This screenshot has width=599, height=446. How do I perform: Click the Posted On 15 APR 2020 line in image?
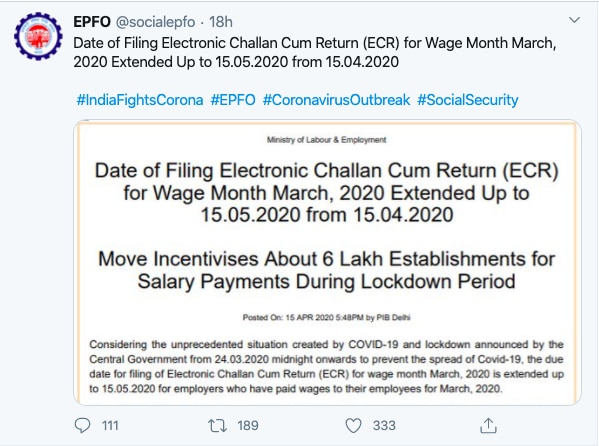(327, 317)
